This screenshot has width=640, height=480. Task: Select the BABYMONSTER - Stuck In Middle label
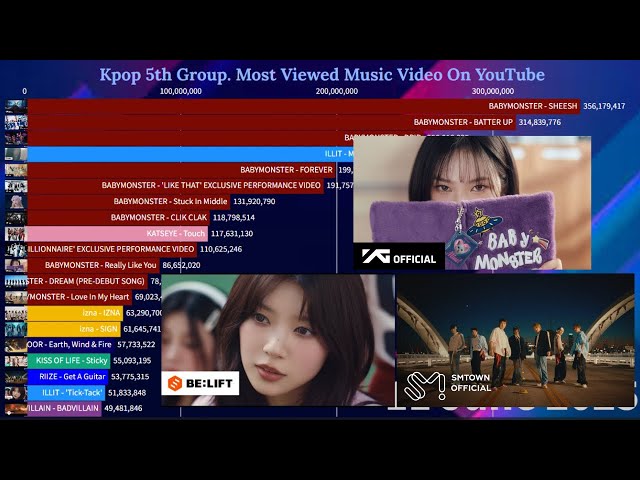coord(170,201)
